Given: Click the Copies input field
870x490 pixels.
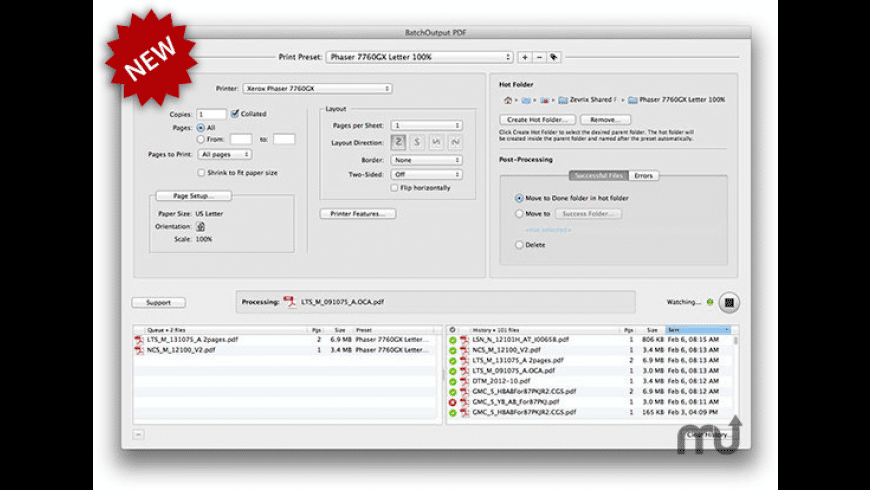Looking at the screenshot, I should (211, 115).
